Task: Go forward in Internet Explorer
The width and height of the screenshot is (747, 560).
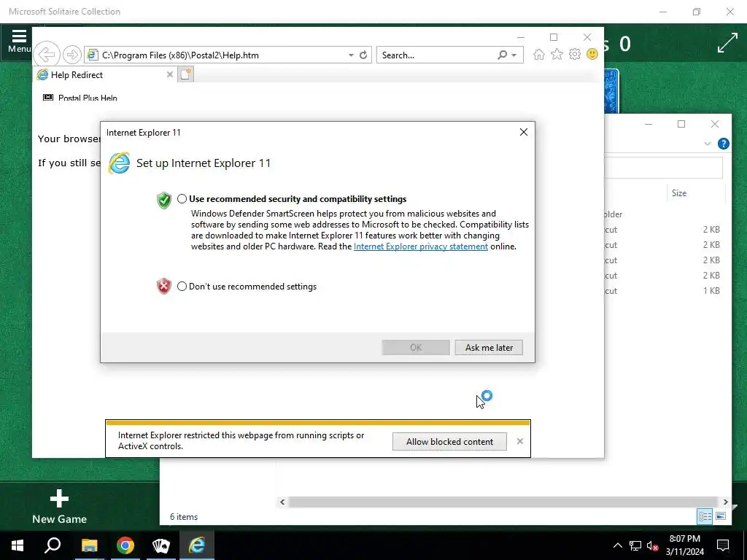Action: tap(72, 55)
